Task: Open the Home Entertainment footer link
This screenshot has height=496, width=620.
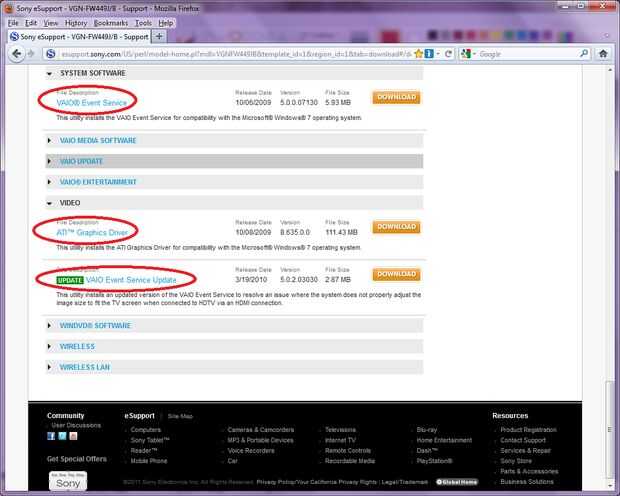Action: (x=444, y=440)
